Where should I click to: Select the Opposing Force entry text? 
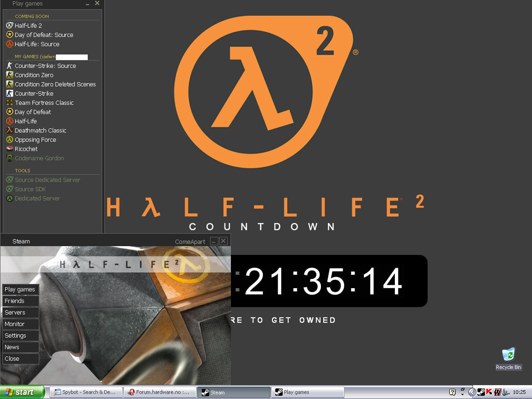point(35,140)
